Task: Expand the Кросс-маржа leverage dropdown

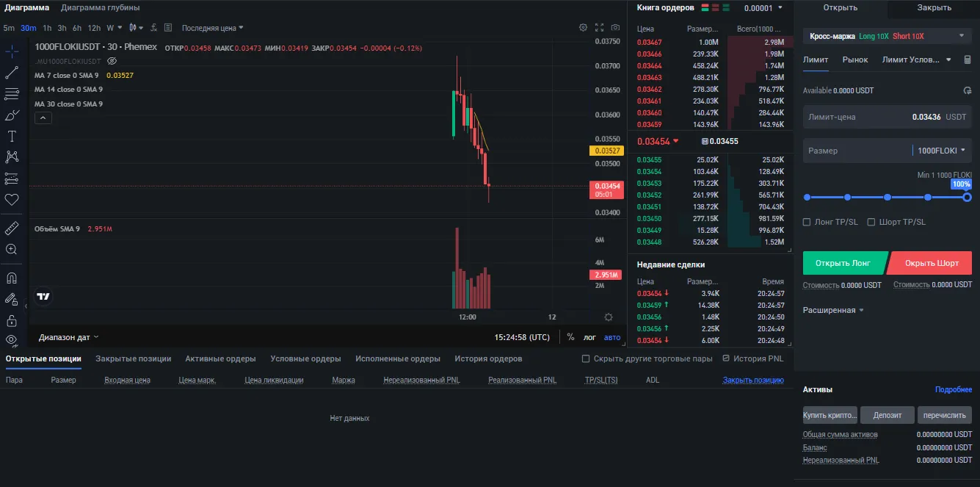Action: coord(962,36)
